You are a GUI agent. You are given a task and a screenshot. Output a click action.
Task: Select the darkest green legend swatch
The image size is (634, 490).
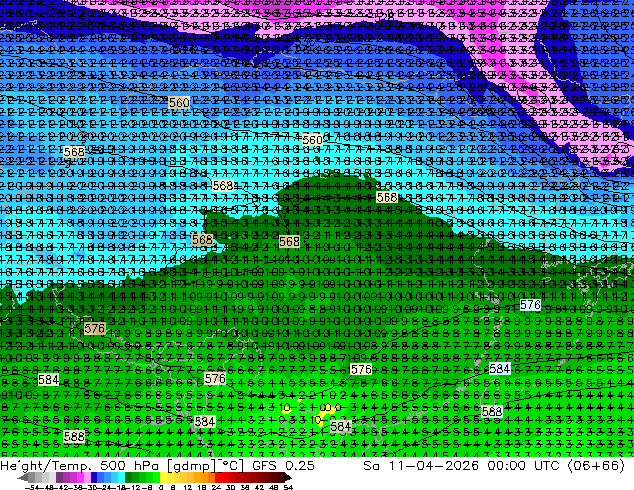pyautogui.click(x=129, y=477)
